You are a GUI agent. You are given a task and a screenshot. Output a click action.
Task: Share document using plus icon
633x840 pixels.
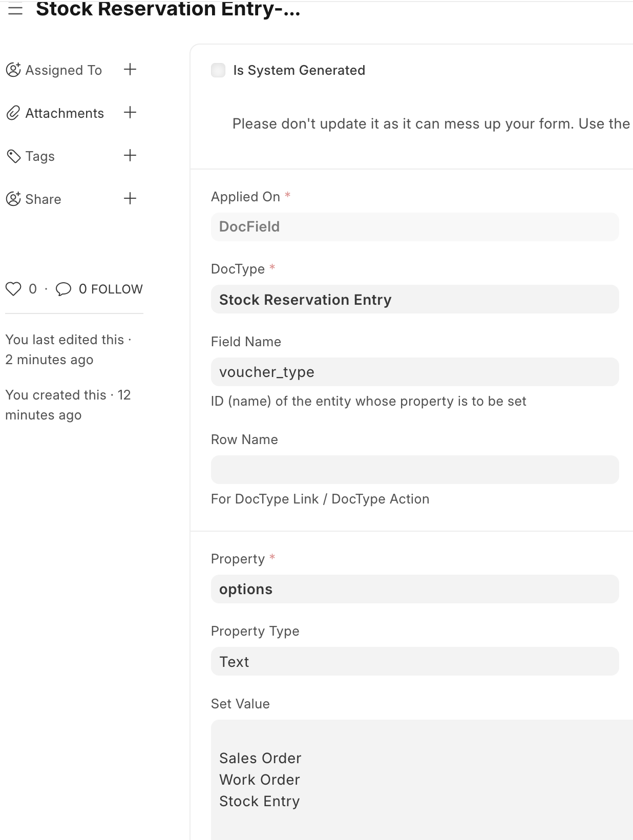[x=130, y=198]
